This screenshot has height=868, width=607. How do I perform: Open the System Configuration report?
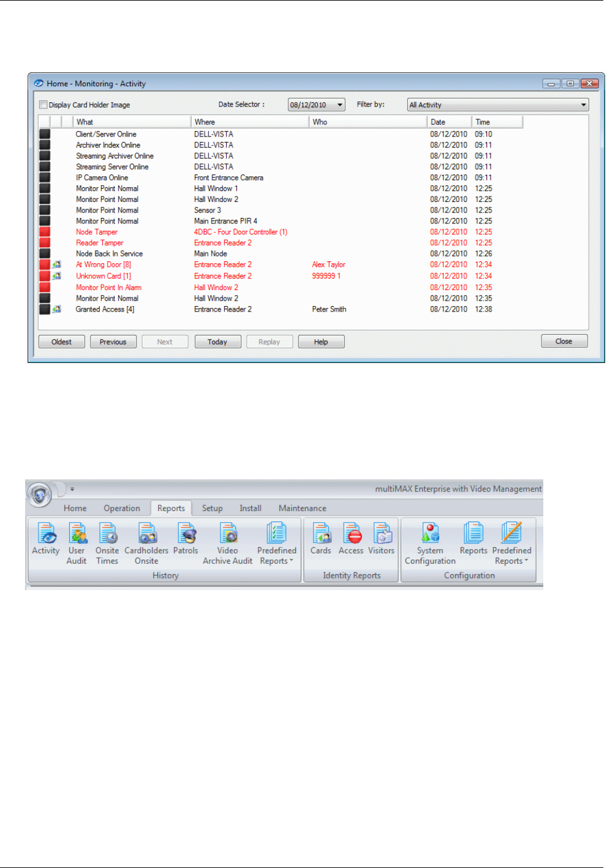tap(431, 544)
